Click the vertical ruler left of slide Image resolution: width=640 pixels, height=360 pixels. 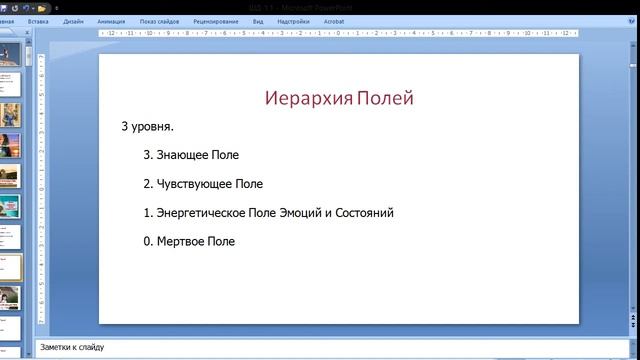tap(41, 189)
